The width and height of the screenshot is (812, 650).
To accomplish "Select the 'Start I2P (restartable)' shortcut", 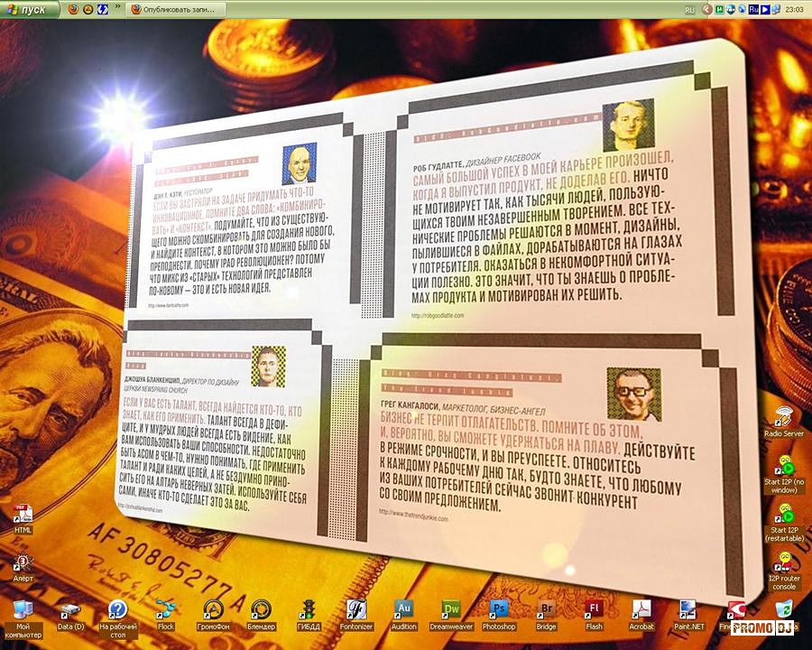I will click(784, 523).
